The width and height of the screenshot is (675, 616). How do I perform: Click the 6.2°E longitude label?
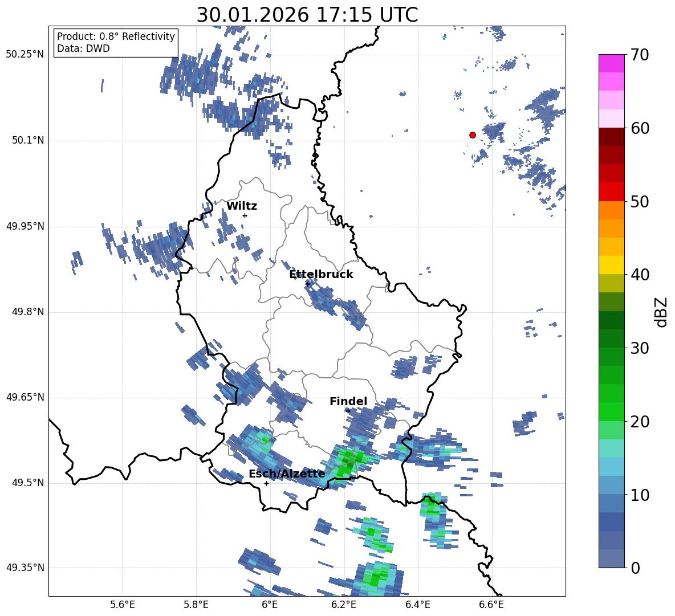click(x=344, y=605)
